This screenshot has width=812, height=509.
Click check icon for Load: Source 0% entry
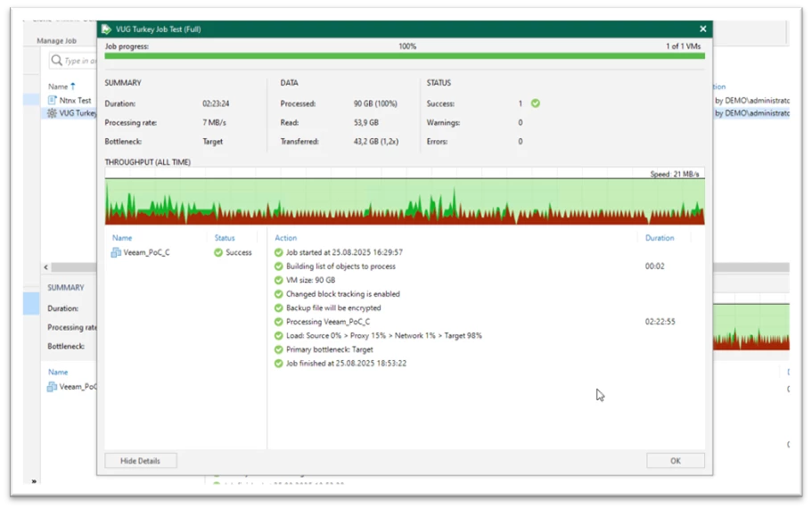tap(279, 335)
